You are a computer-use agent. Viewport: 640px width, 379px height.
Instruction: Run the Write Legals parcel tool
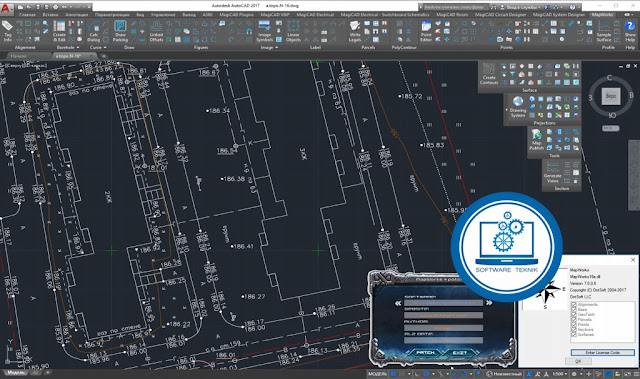(x=355, y=31)
